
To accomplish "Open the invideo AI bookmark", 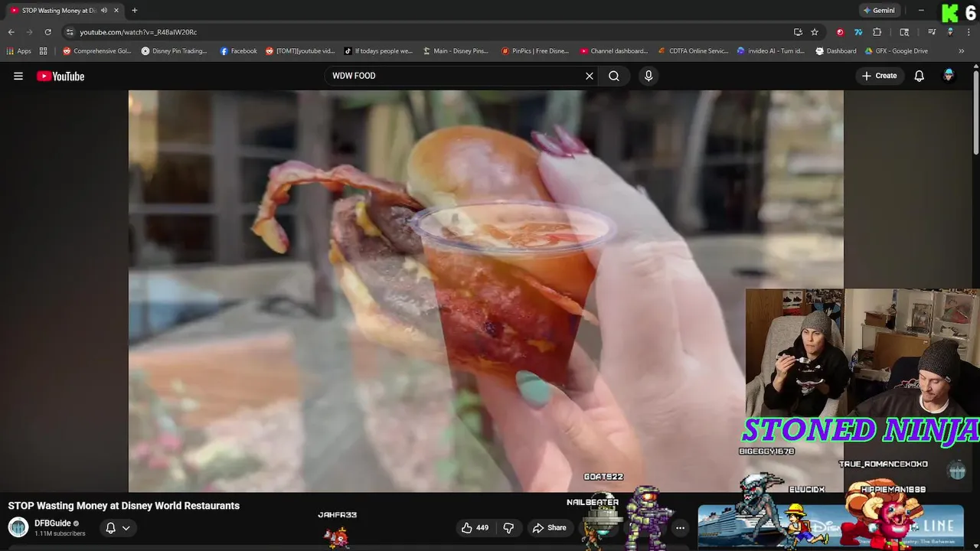I will [770, 51].
